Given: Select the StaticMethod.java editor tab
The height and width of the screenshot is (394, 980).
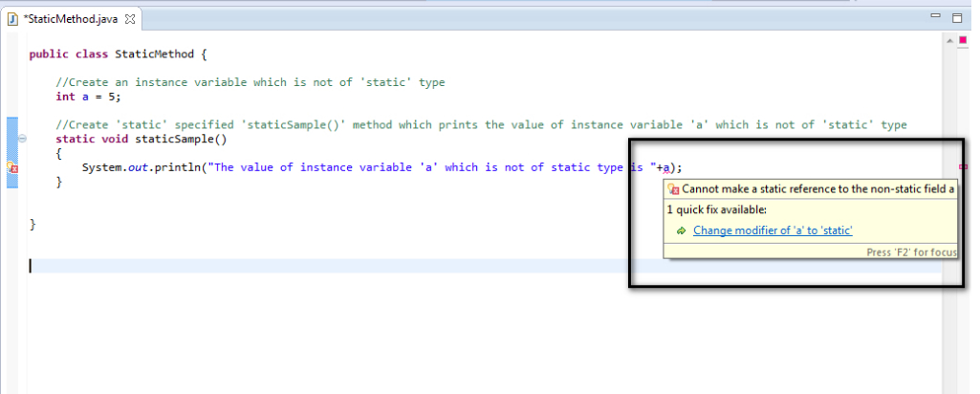Looking at the screenshot, I should [x=71, y=19].
